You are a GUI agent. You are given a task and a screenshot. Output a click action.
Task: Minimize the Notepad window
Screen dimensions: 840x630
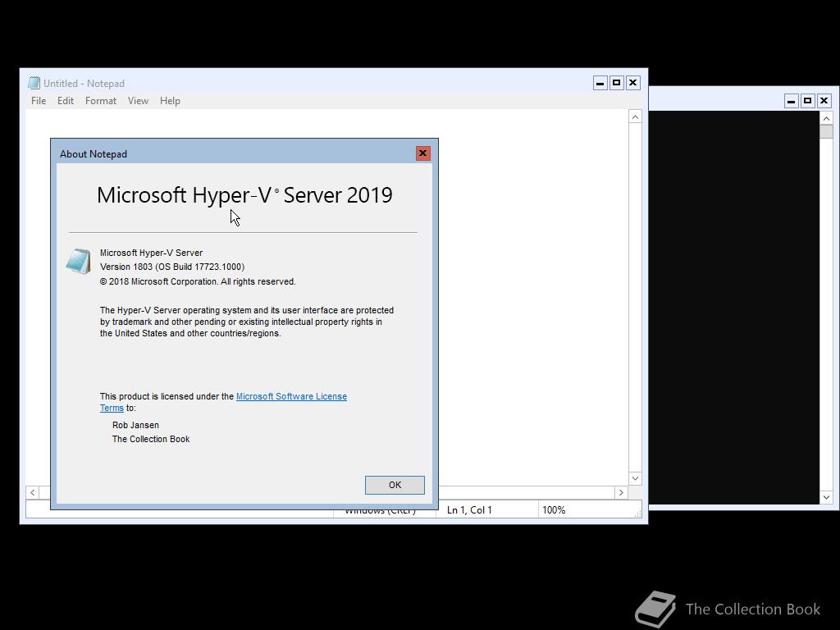tap(600, 83)
